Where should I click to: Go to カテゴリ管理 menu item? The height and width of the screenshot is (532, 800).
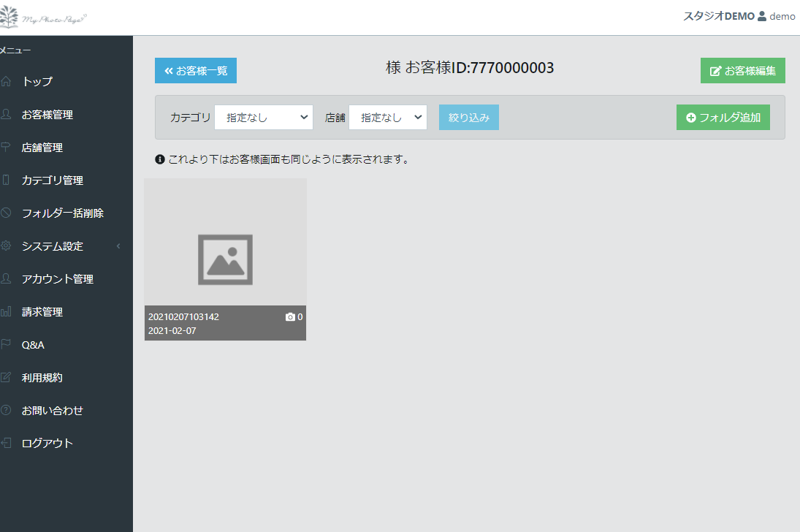coord(53,180)
